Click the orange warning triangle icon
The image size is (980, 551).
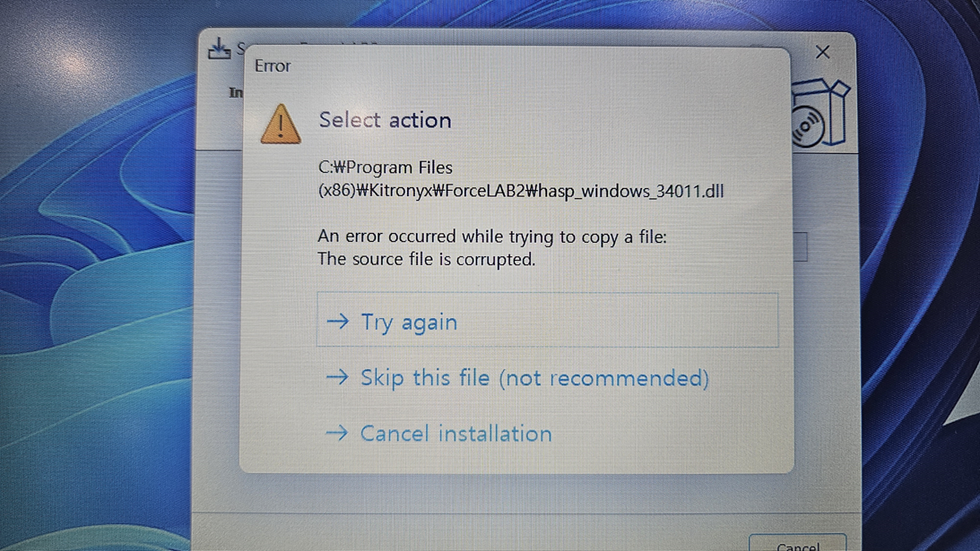point(281,124)
